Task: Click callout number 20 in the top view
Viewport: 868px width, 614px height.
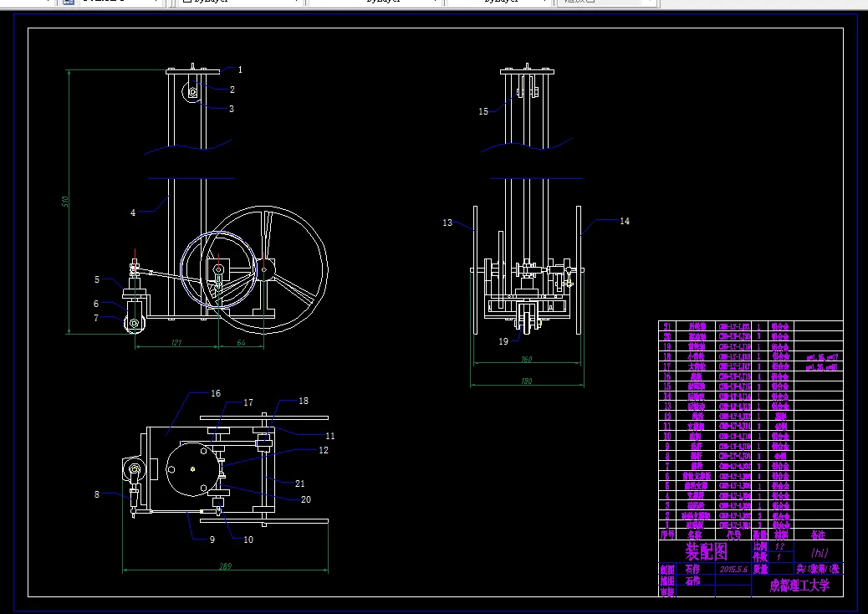Action: point(305,499)
